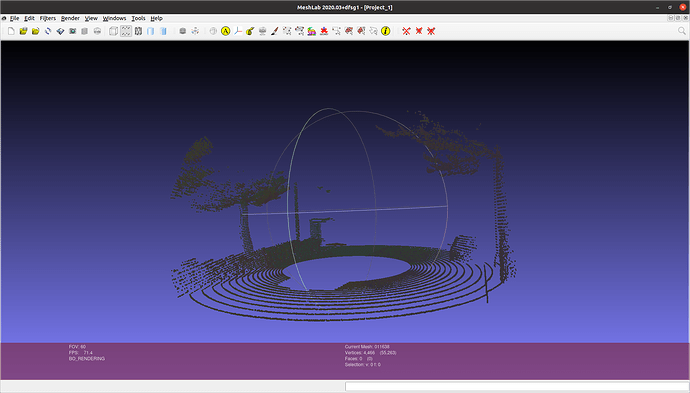This screenshot has height=393, width=690.
Task: Click the Reload mesh icon
Action: [48, 31]
